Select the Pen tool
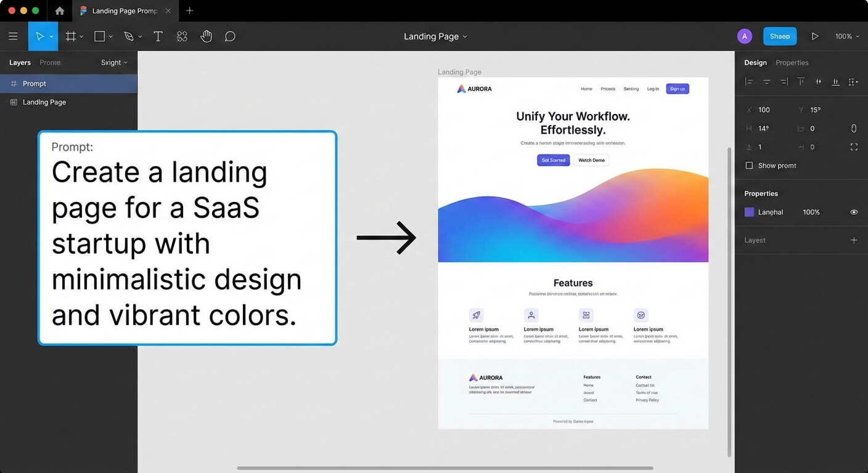The image size is (868, 473). click(129, 36)
